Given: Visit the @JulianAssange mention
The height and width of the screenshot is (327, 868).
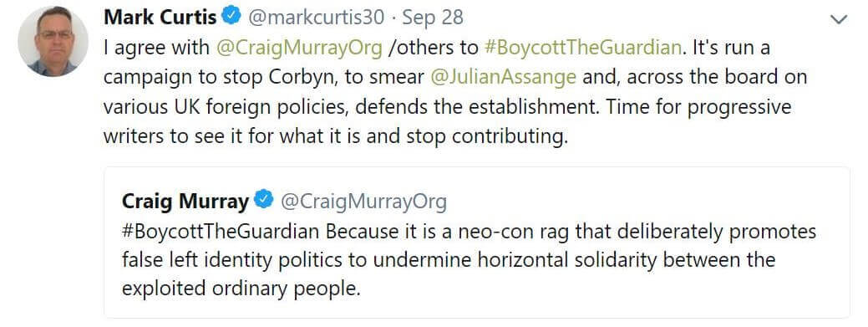Looking at the screenshot, I should point(503,77).
